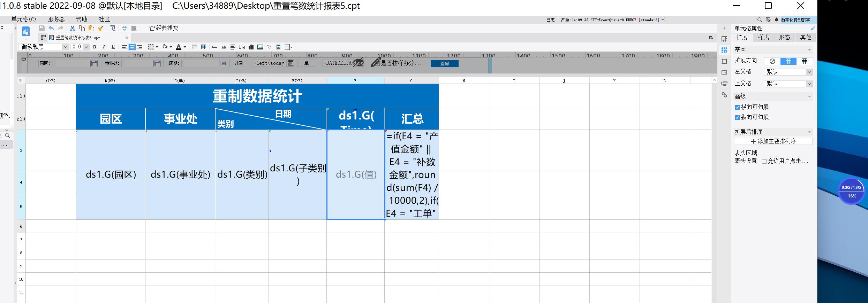Click the 查询 query button
Screen dimensions: 868x303
point(445,63)
